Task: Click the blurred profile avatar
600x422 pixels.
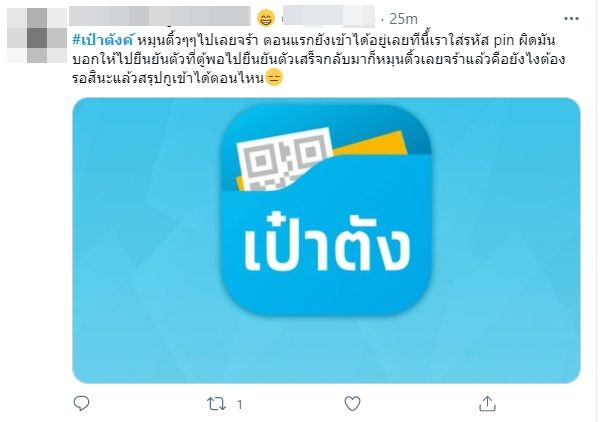Action: tap(37, 36)
